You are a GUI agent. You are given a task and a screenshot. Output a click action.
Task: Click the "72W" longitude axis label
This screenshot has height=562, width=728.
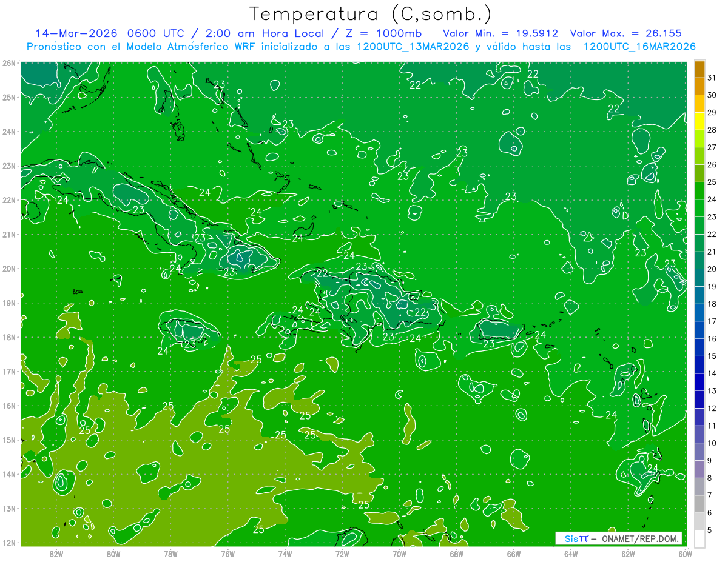(x=342, y=554)
